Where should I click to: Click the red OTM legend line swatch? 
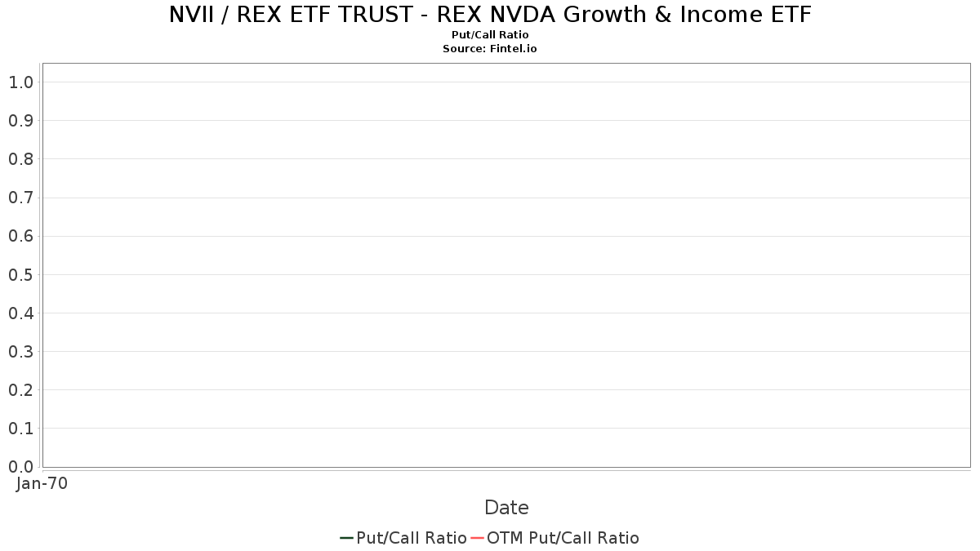pyautogui.click(x=477, y=538)
